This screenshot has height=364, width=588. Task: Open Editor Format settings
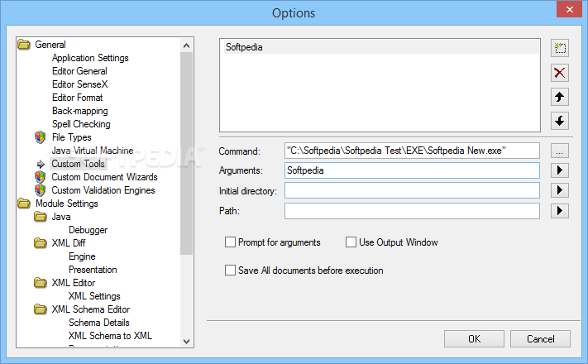coord(77,98)
